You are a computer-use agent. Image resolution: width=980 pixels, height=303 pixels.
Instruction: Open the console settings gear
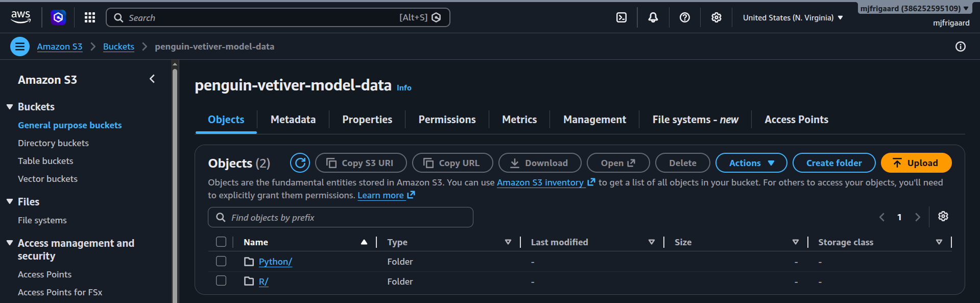716,17
